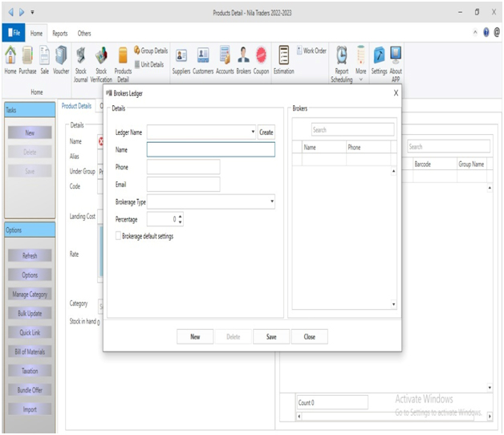
Task: Open About APP icon
Action: pos(396,64)
